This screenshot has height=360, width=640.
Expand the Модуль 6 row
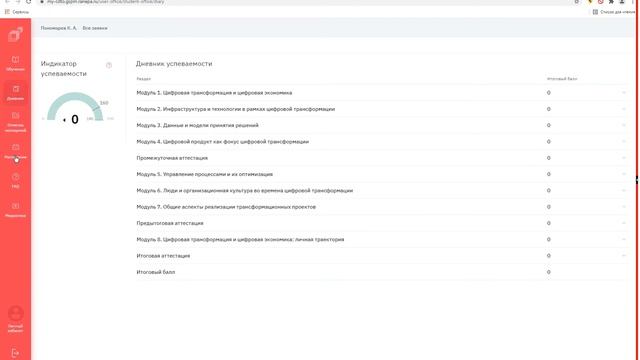pyautogui.click(x=624, y=191)
